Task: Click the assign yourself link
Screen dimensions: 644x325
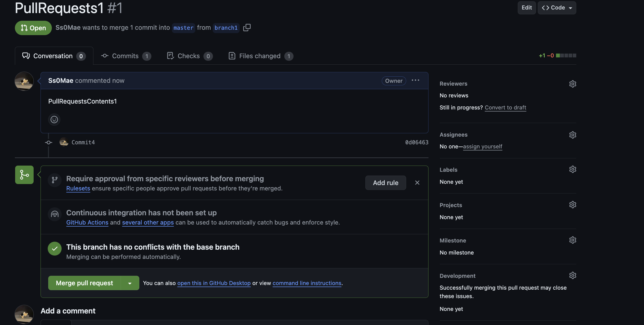Action: 483,146
